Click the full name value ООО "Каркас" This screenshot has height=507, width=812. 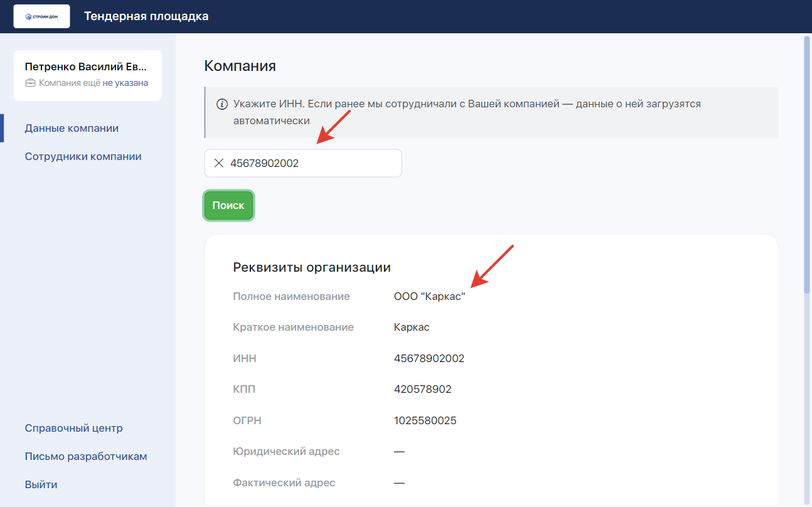(429, 296)
